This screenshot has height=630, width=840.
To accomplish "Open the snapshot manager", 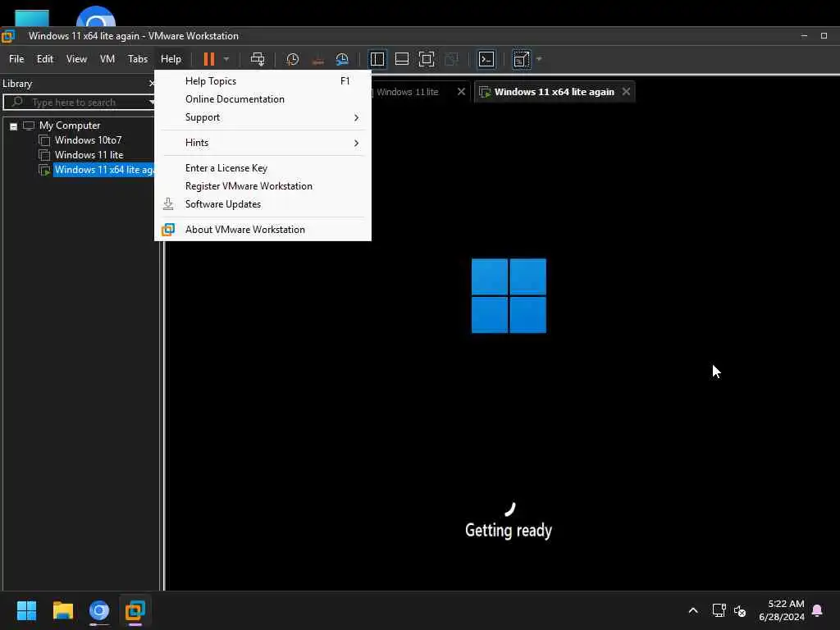I will click(x=342, y=59).
